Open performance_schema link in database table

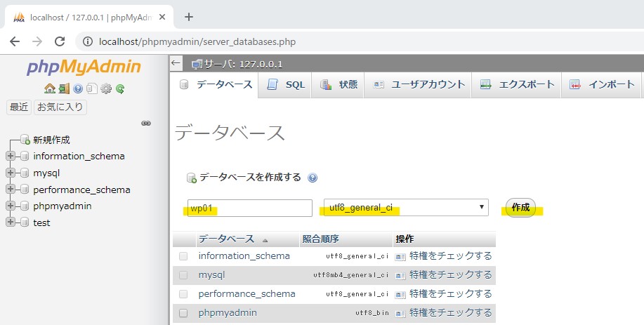(x=247, y=294)
